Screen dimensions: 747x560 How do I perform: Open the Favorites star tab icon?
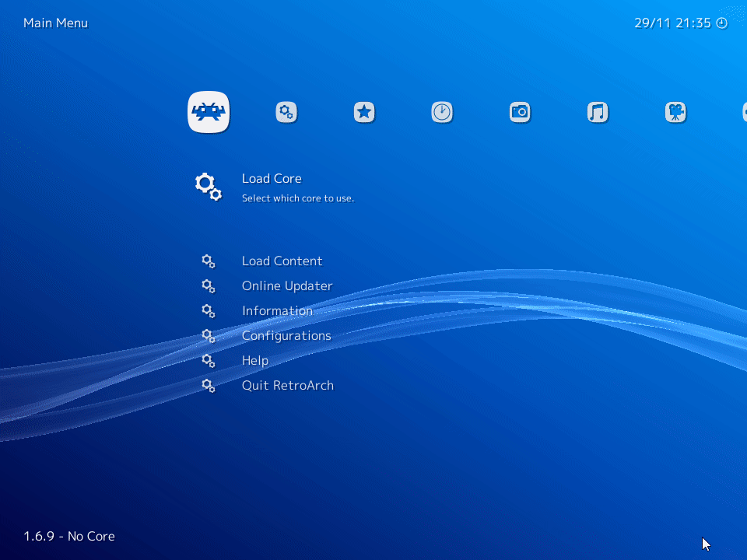pos(364,112)
